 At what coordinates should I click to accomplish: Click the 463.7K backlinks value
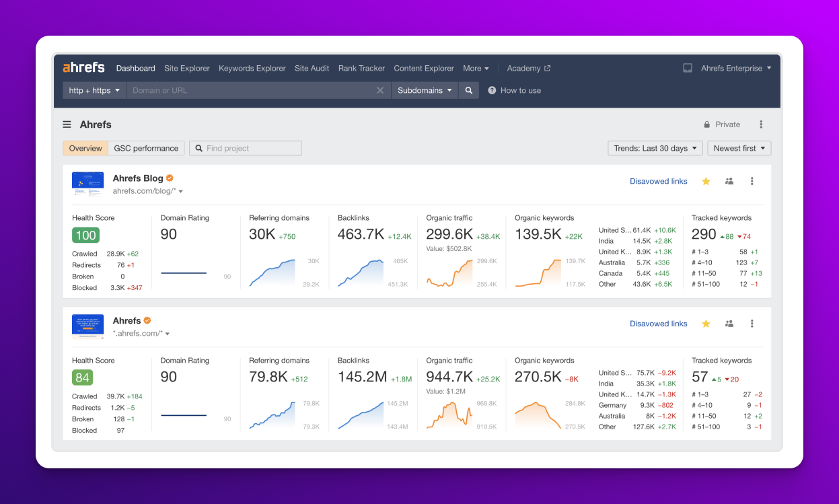pyautogui.click(x=361, y=234)
